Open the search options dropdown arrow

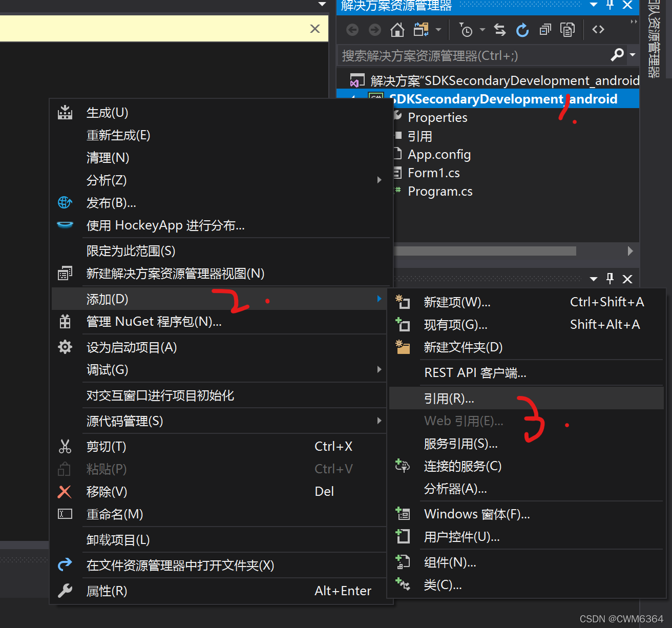(633, 55)
